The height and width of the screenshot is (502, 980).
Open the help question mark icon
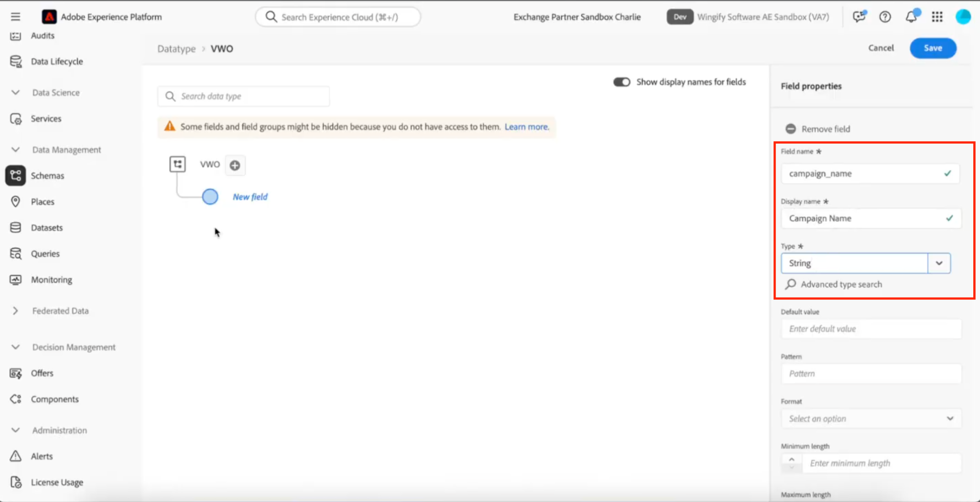[x=885, y=17]
